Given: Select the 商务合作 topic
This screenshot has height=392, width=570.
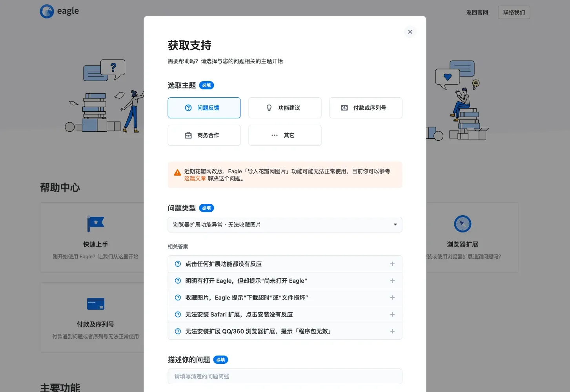Looking at the screenshot, I should pos(204,135).
